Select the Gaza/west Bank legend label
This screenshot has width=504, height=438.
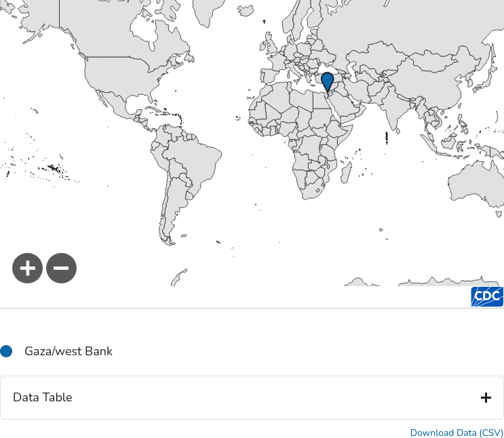(69, 351)
